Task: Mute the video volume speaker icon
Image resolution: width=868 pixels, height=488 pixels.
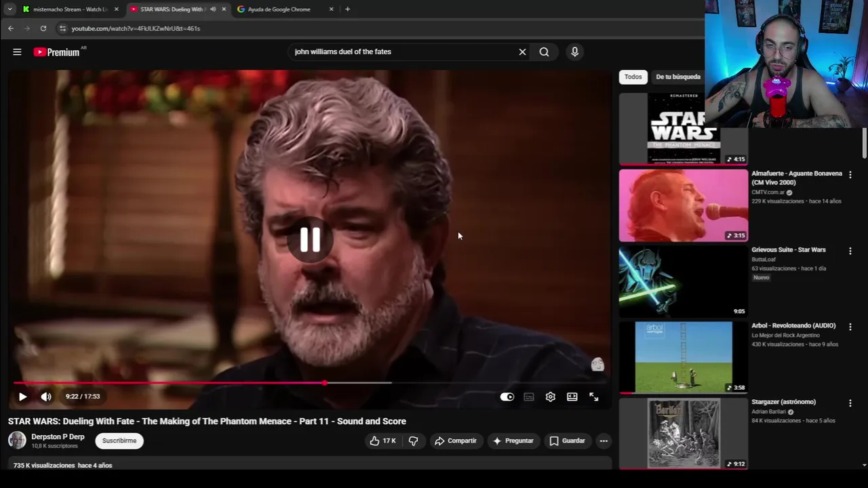Action: click(x=46, y=396)
